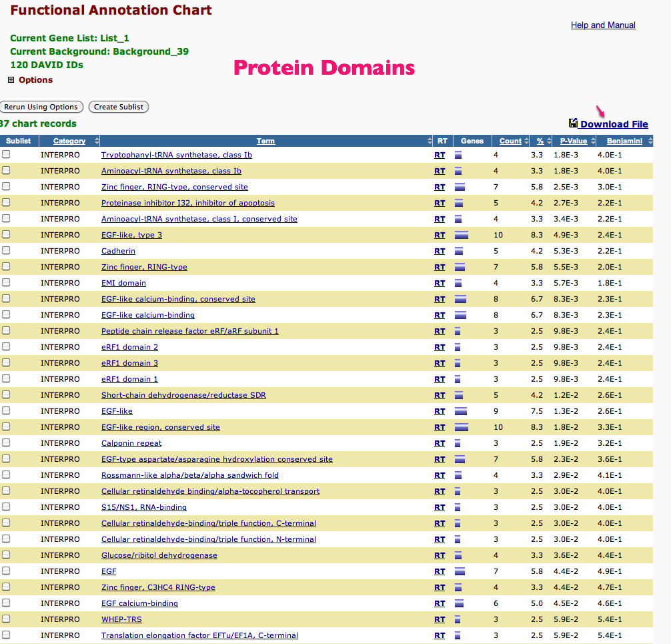Click the Download File link

pos(614,124)
